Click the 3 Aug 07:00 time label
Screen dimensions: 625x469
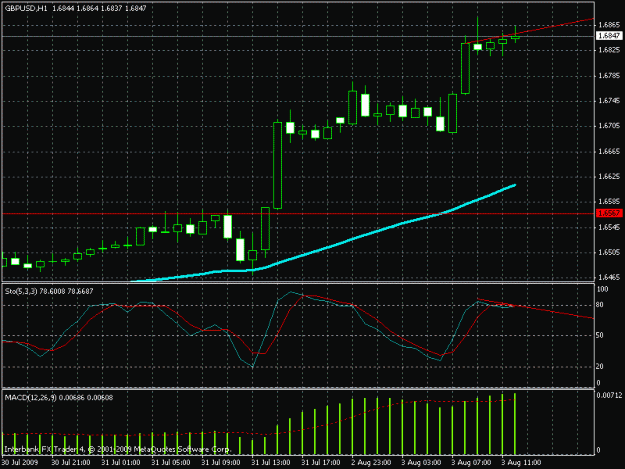(x=471, y=462)
